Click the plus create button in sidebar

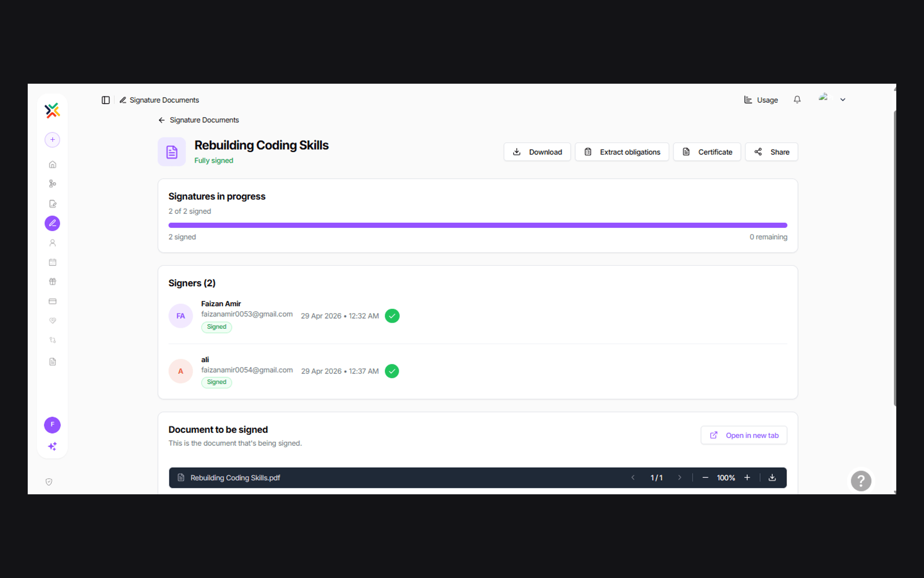(x=52, y=140)
